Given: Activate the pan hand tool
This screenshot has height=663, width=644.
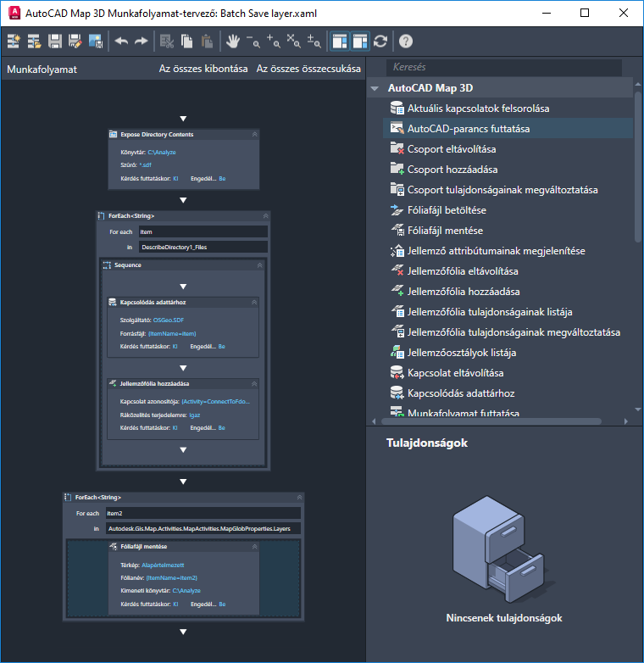Looking at the screenshot, I should (x=232, y=42).
